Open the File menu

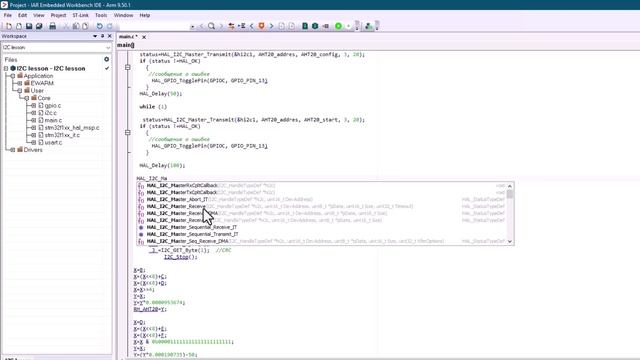tap(8, 15)
